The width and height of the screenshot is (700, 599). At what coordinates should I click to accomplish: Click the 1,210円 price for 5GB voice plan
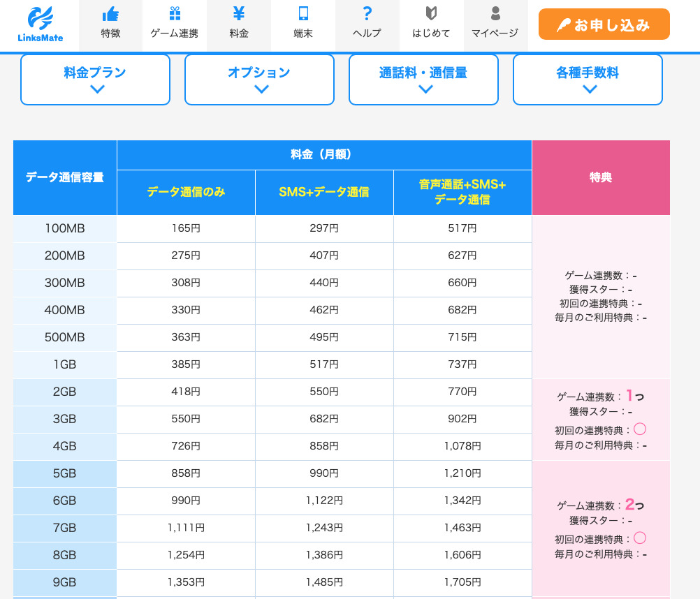click(462, 473)
